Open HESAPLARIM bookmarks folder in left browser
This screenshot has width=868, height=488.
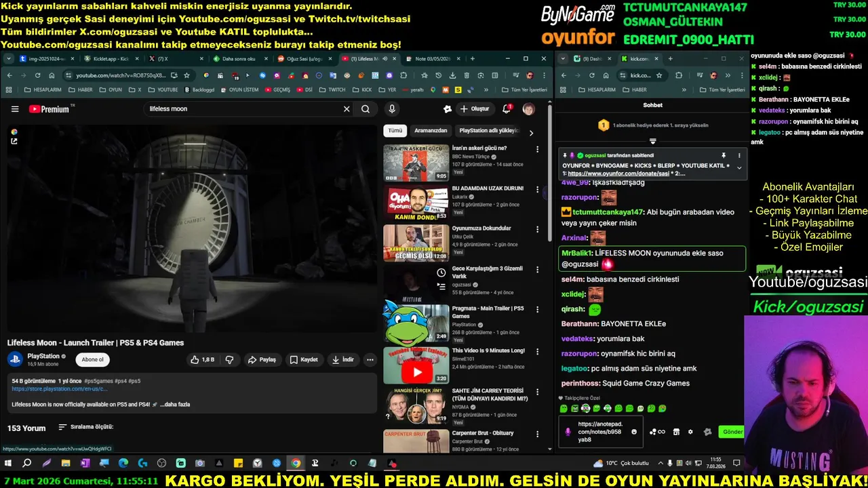click(x=43, y=89)
